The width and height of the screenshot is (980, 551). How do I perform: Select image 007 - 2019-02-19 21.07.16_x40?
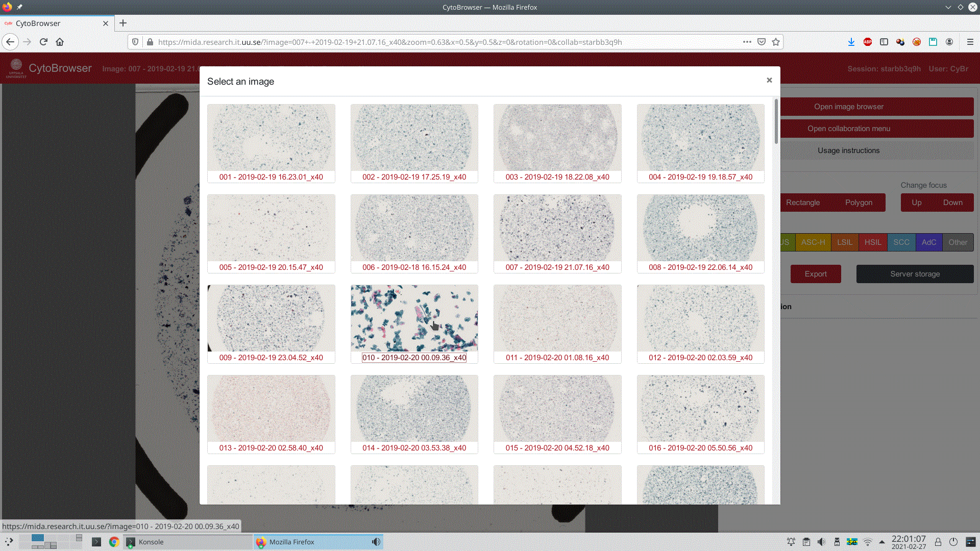tap(557, 234)
